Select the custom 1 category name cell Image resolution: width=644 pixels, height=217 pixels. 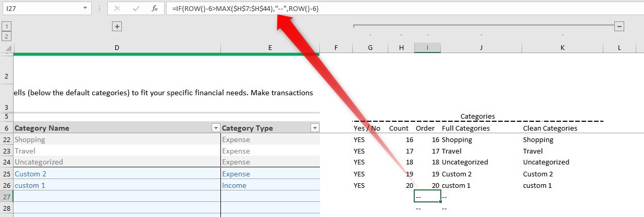[x=117, y=185]
